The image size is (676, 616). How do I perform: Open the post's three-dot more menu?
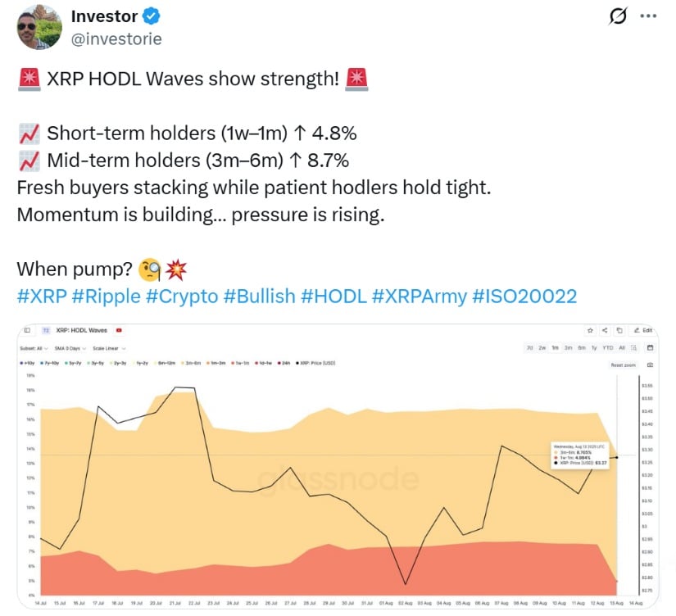click(648, 16)
